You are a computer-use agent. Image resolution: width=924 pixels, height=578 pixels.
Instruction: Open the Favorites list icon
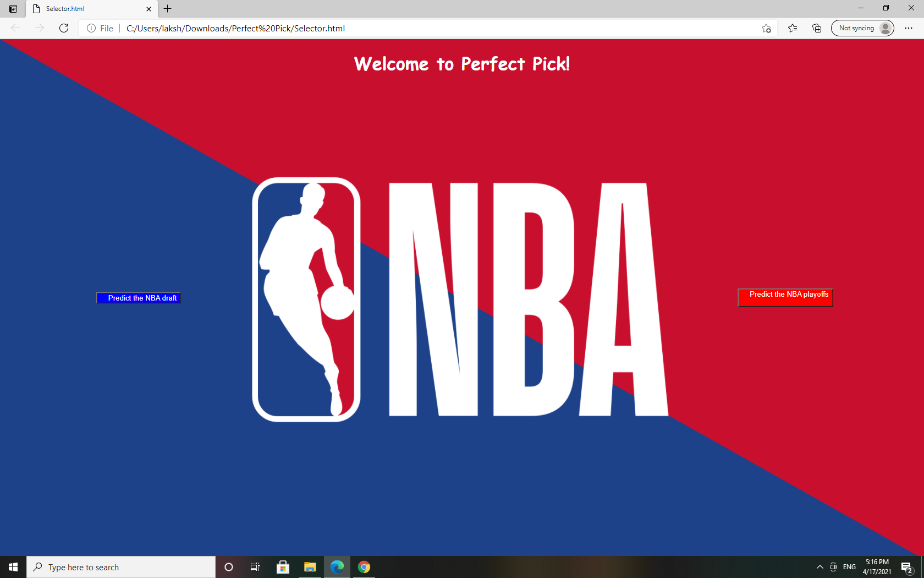[x=793, y=28]
